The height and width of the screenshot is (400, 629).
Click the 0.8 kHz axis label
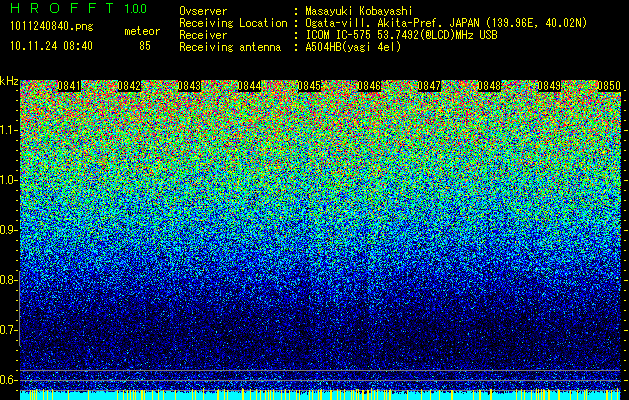coord(9,280)
